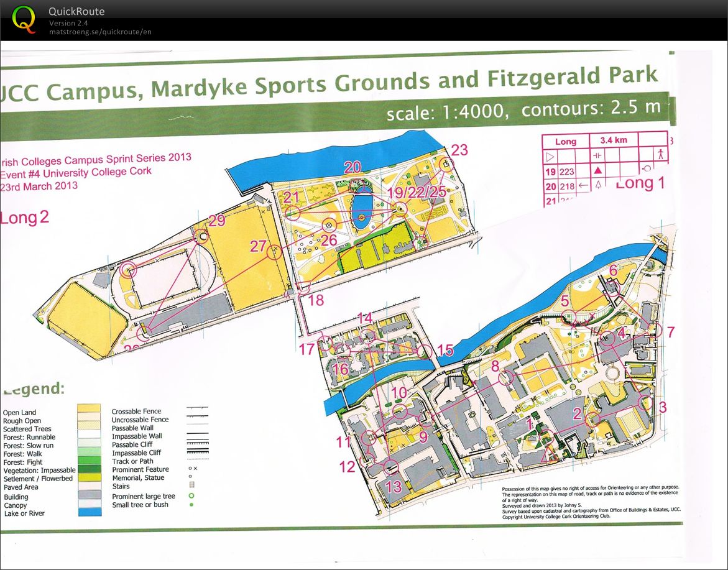Click the control number "29" on the map

(217, 221)
